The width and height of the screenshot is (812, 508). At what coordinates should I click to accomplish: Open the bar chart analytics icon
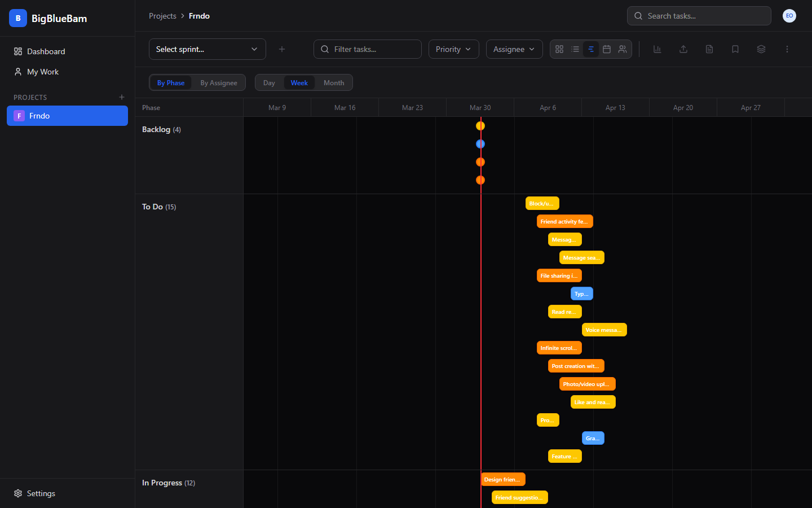tap(657, 49)
